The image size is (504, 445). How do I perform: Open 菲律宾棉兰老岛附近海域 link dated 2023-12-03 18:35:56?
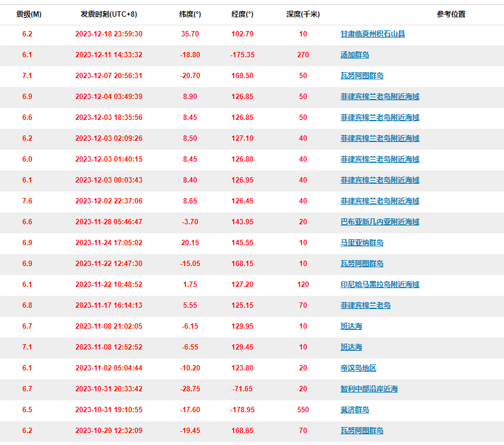[380, 118]
